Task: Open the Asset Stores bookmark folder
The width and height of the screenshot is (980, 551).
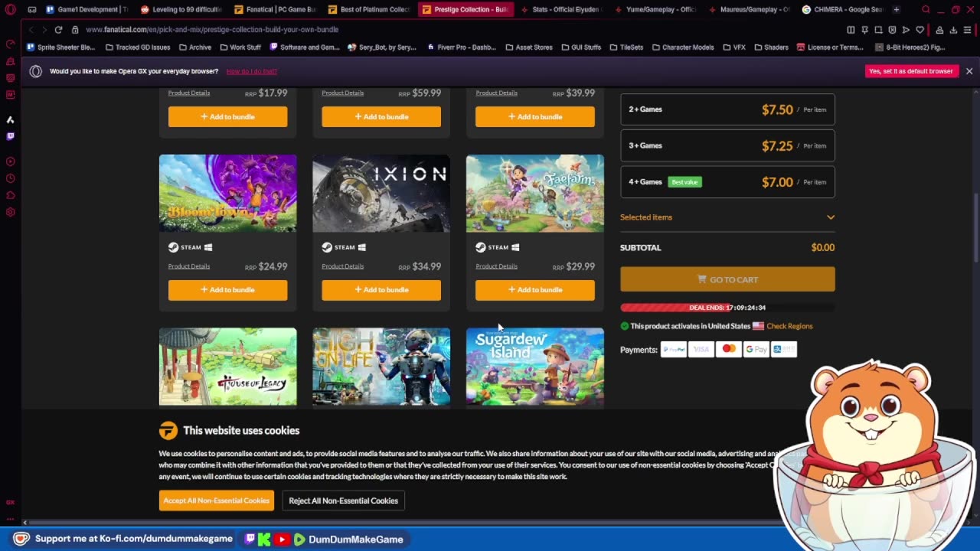Action: (x=529, y=47)
